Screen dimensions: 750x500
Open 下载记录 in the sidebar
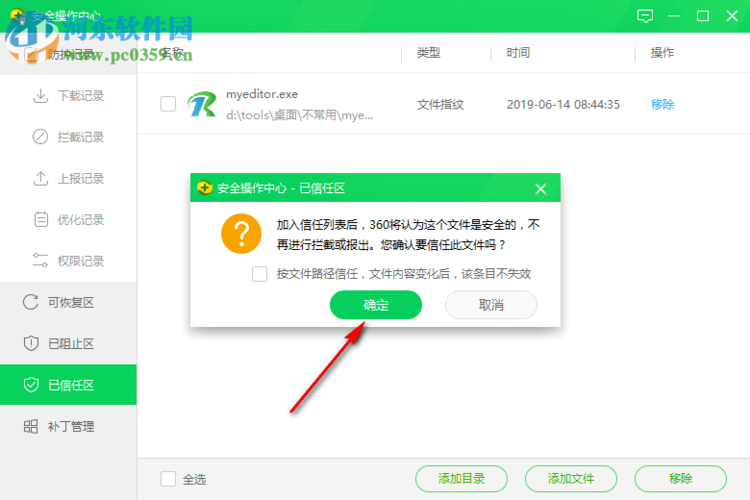click(68, 96)
